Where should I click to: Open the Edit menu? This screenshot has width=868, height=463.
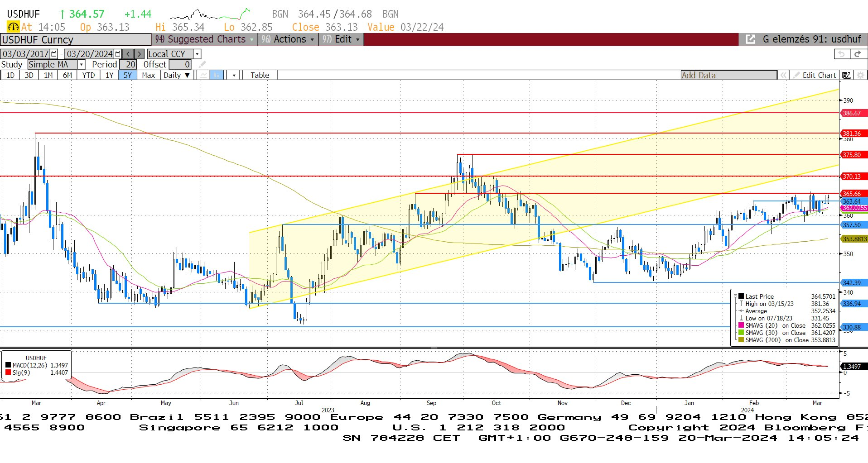(341, 39)
